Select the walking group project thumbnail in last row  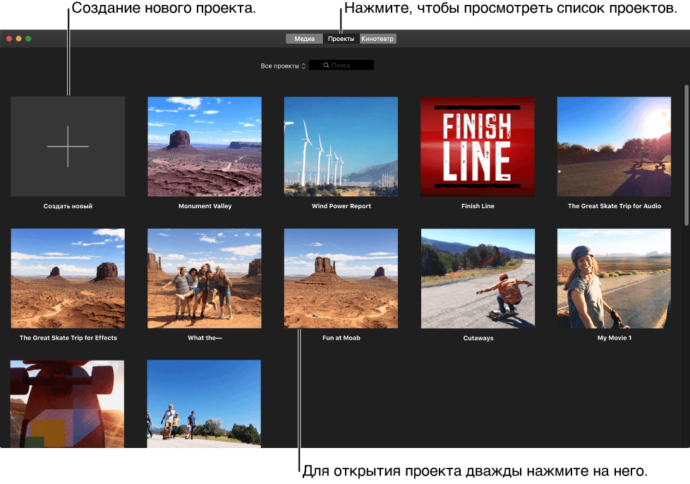(x=204, y=404)
